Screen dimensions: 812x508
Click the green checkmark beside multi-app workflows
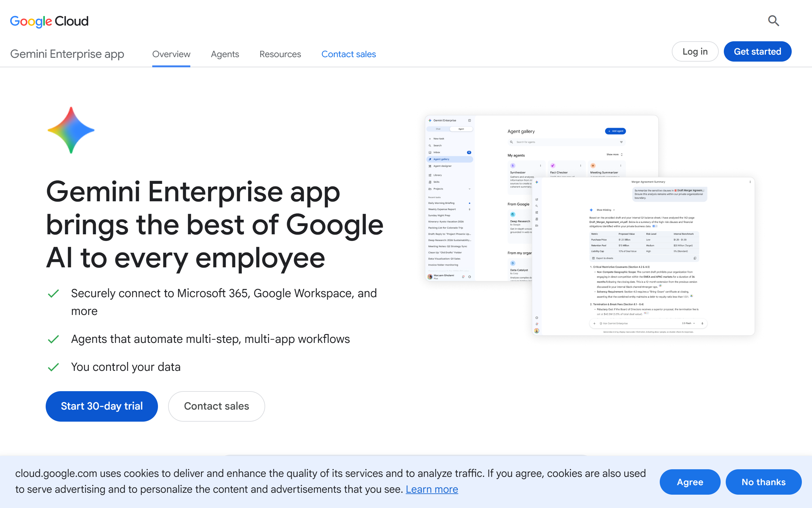pos(53,339)
